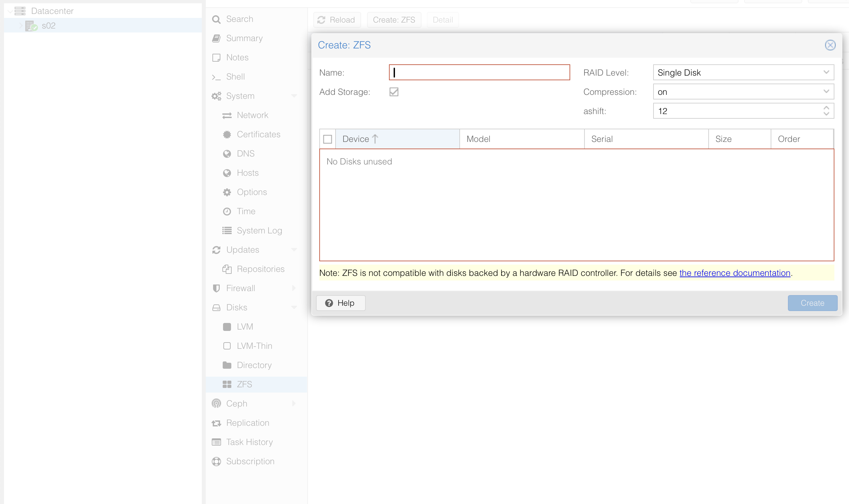Click the Certificates badge icon

[x=227, y=135]
